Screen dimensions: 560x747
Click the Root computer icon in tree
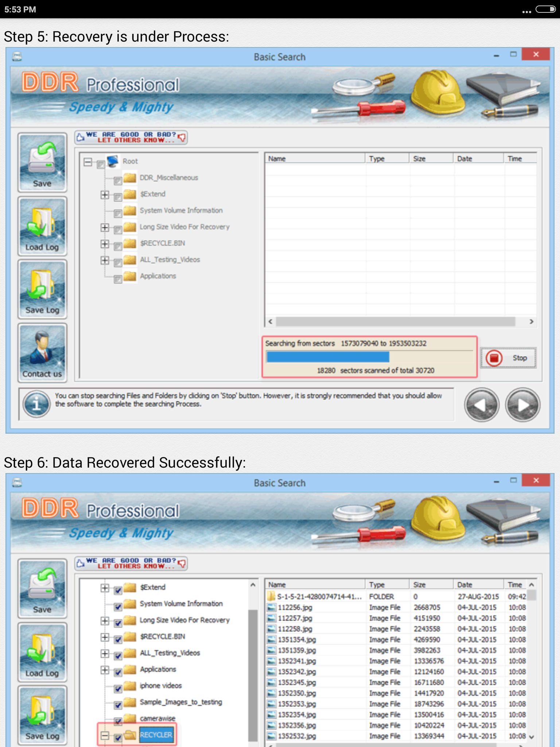(x=113, y=161)
